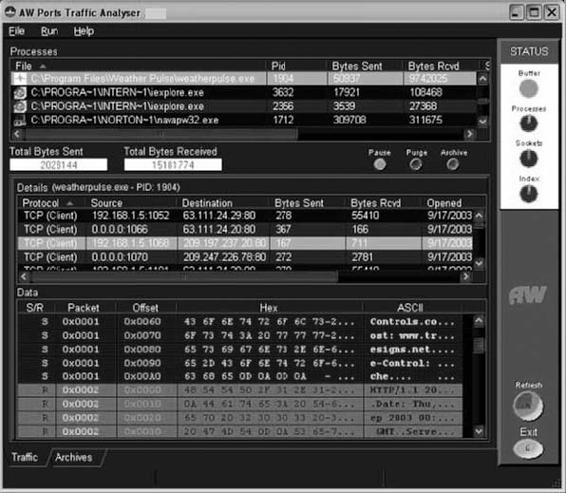Click the Processes status knob

pyautogui.click(x=529, y=123)
